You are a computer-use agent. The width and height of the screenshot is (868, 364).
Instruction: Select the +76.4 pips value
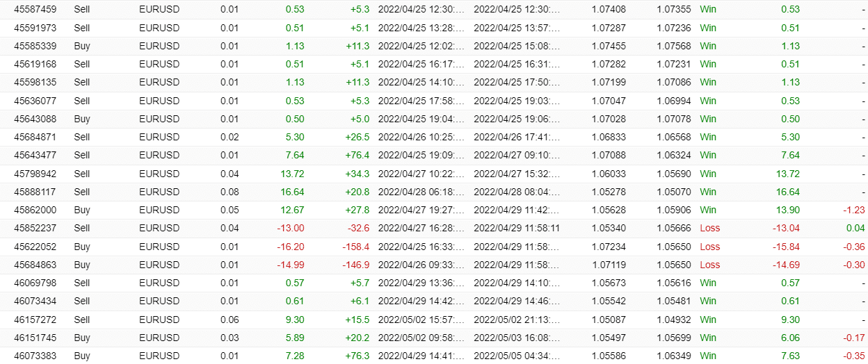click(357, 155)
